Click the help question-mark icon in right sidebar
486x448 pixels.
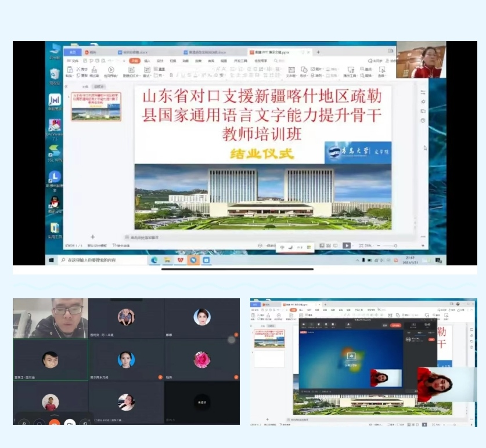[423, 121]
